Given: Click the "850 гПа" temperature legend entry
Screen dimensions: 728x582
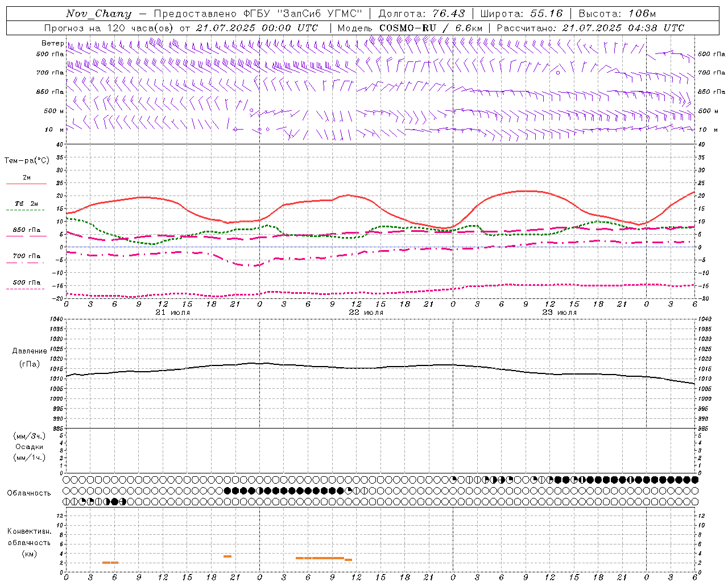Looking at the screenshot, I should [x=26, y=230].
